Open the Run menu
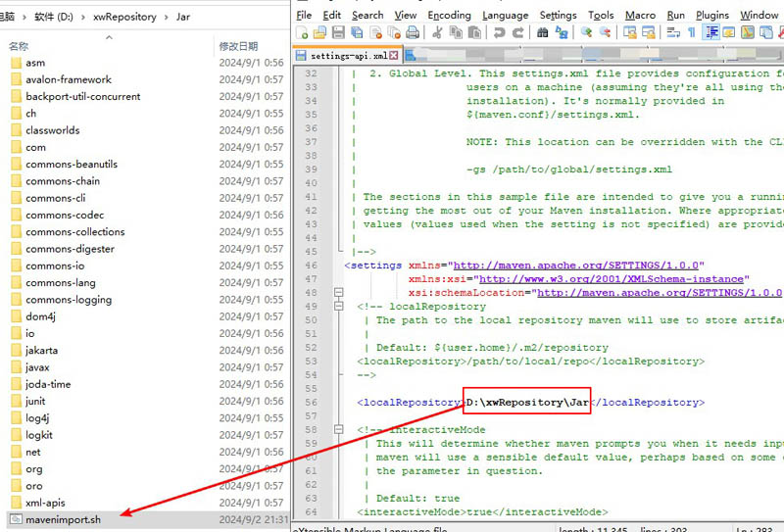Screen dimensions: 784x532 (x=675, y=16)
